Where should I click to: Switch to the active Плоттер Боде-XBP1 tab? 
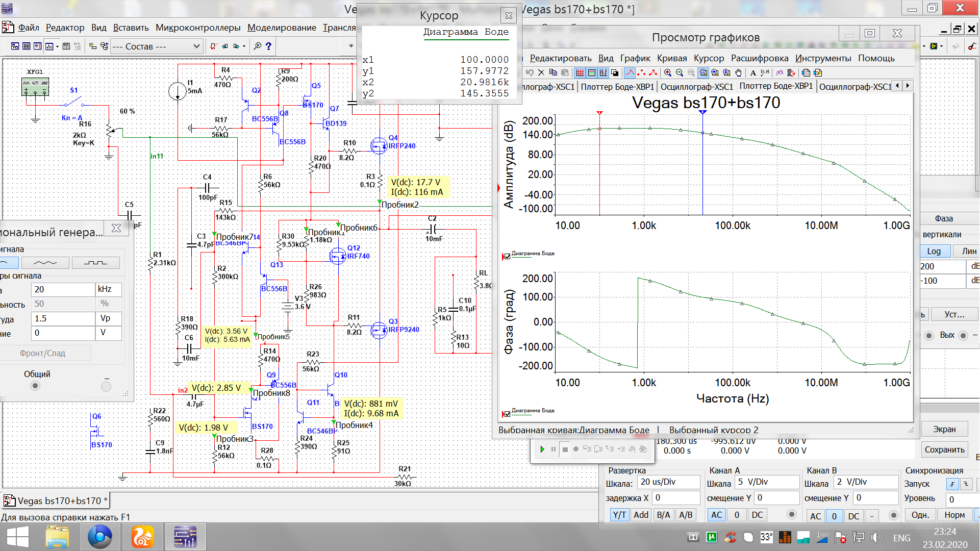pyautogui.click(x=776, y=86)
